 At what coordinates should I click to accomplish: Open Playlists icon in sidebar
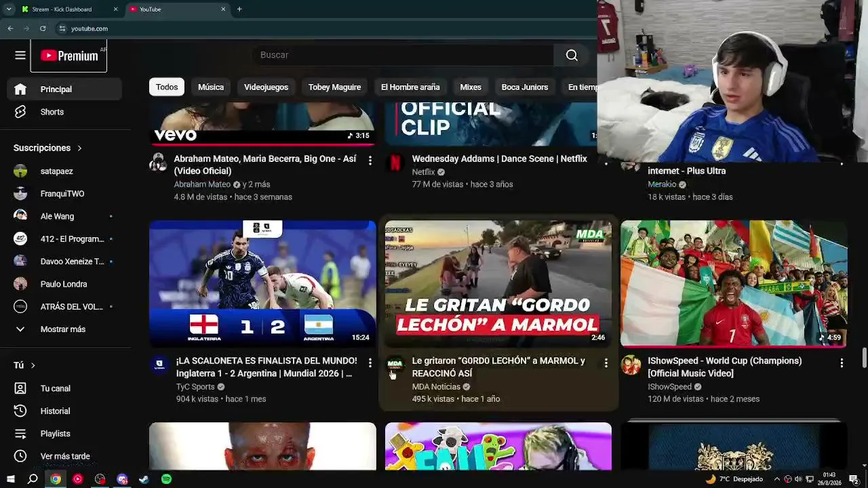pyautogui.click(x=20, y=434)
